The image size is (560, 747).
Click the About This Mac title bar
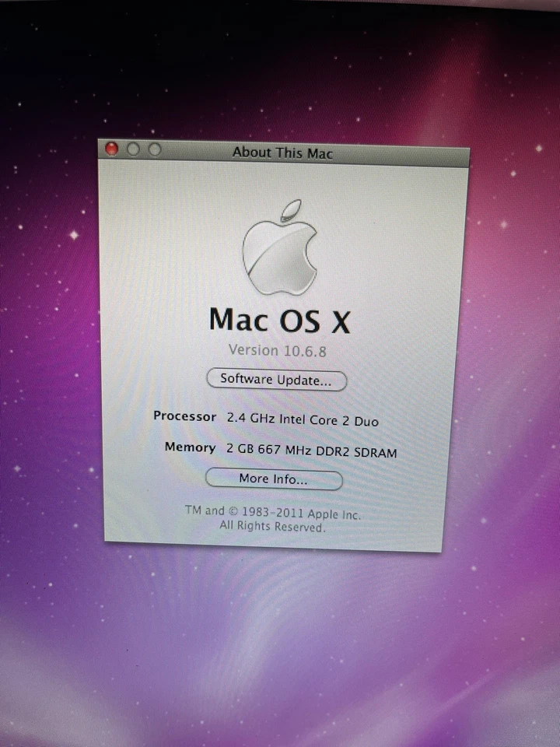pos(283,153)
